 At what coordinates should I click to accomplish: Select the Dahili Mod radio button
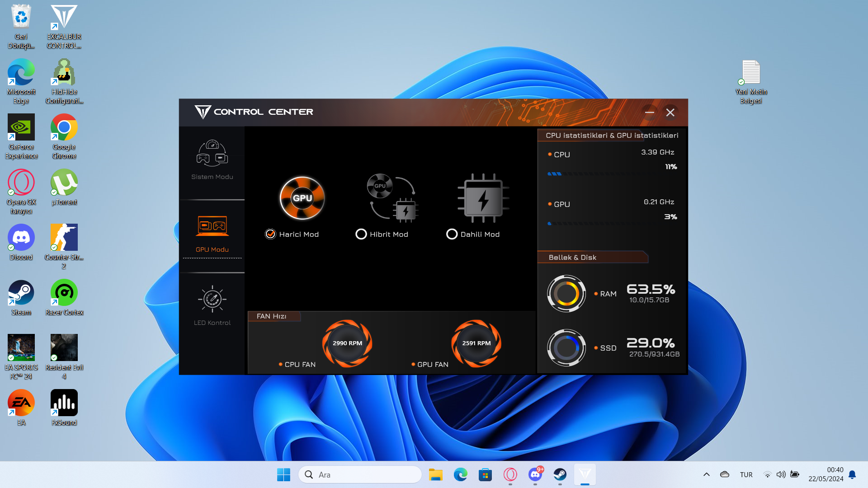coord(452,234)
